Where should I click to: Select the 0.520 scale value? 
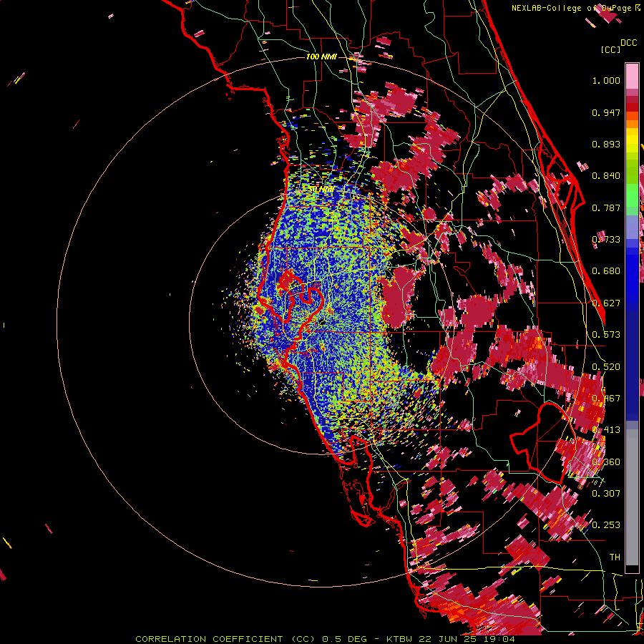click(x=606, y=367)
